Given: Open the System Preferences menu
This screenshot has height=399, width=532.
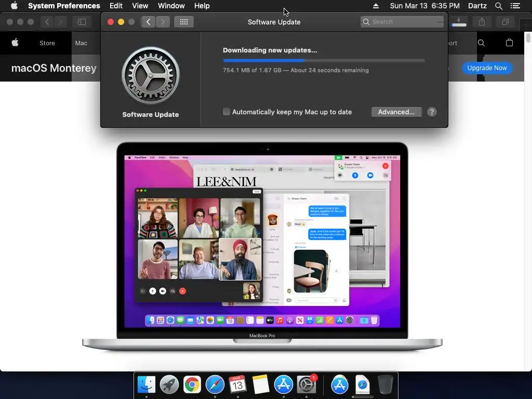Looking at the screenshot, I should coord(64,6).
